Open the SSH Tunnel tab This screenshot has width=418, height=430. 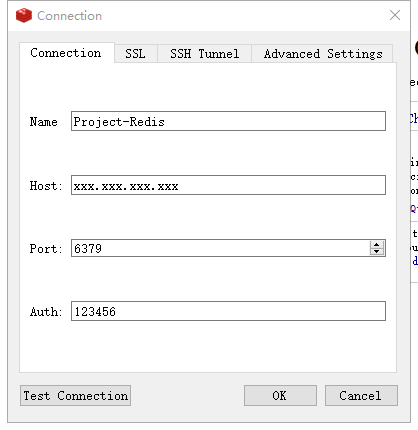[x=204, y=54]
